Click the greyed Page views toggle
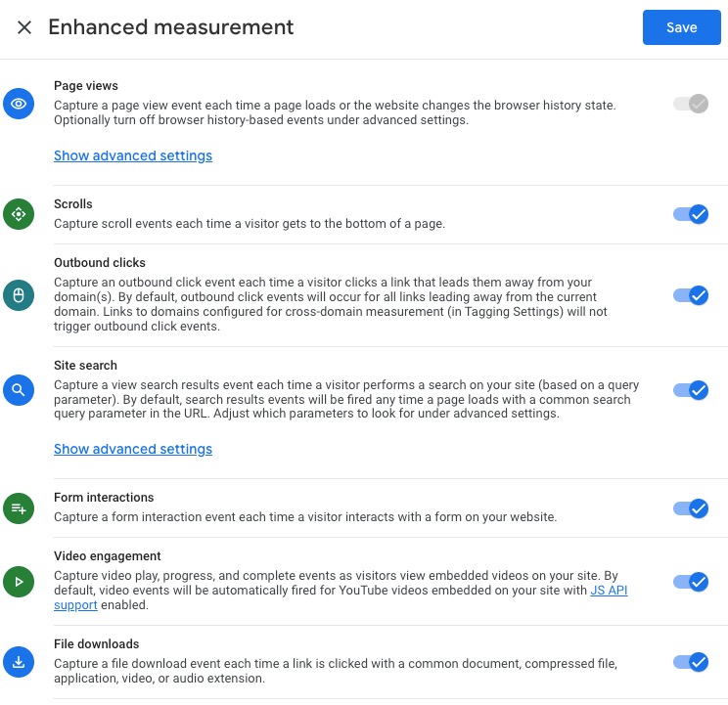 click(x=691, y=104)
